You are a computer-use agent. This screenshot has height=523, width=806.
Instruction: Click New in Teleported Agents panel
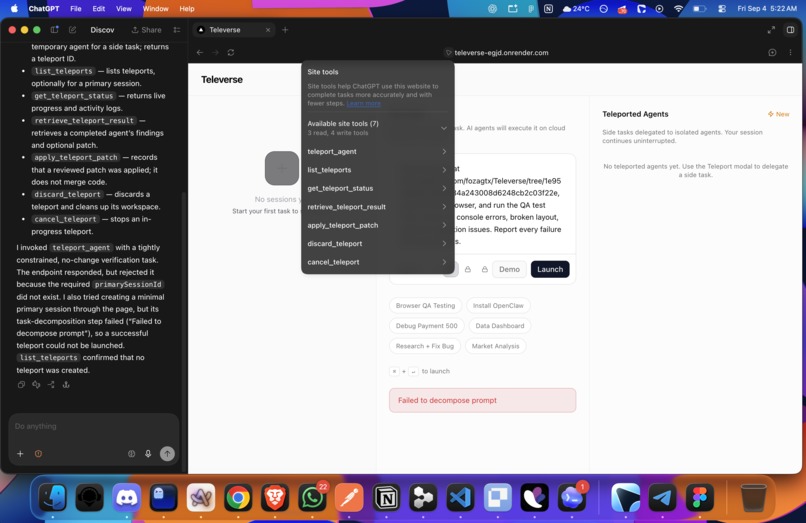coord(779,114)
